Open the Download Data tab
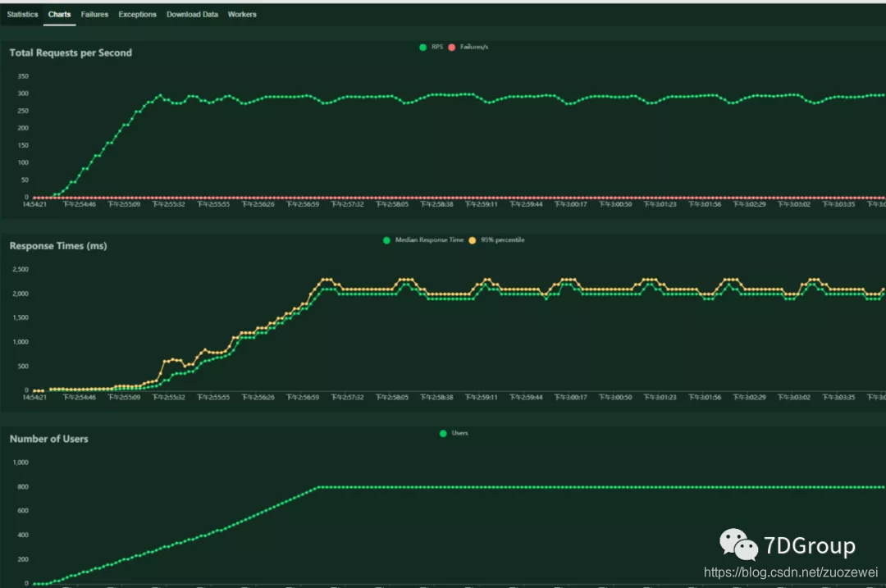Screen dimensions: 886x588 pos(192,14)
